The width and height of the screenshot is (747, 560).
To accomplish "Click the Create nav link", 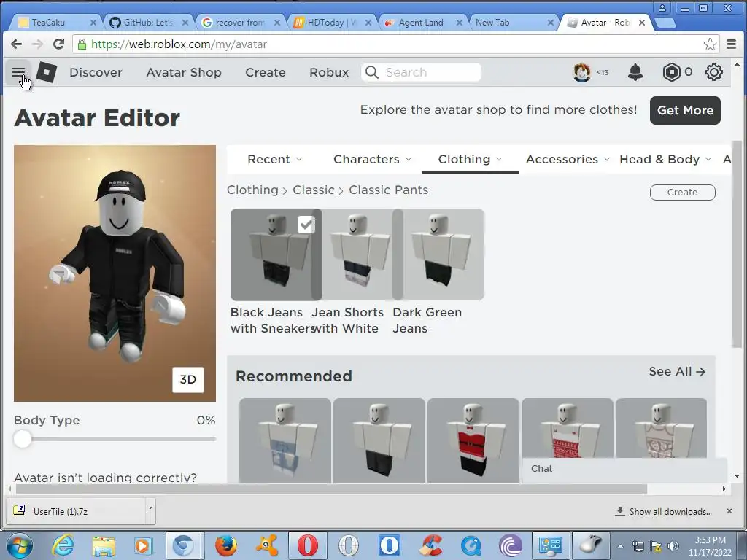I will pos(266,72).
